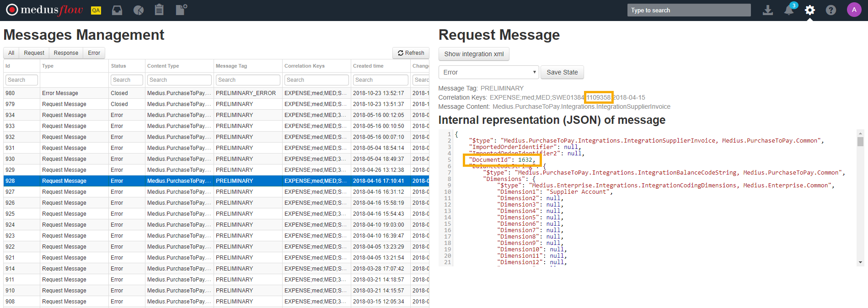Screen dimensions: 868x308
Task: Select row created 2018-04-10 16:39:47
Action: coord(216,236)
